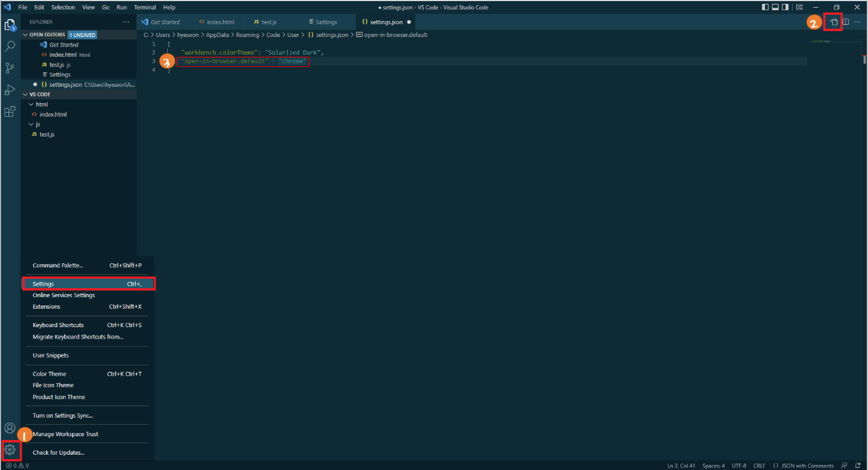
Task: Click the Manage gear icon
Action: click(10, 450)
